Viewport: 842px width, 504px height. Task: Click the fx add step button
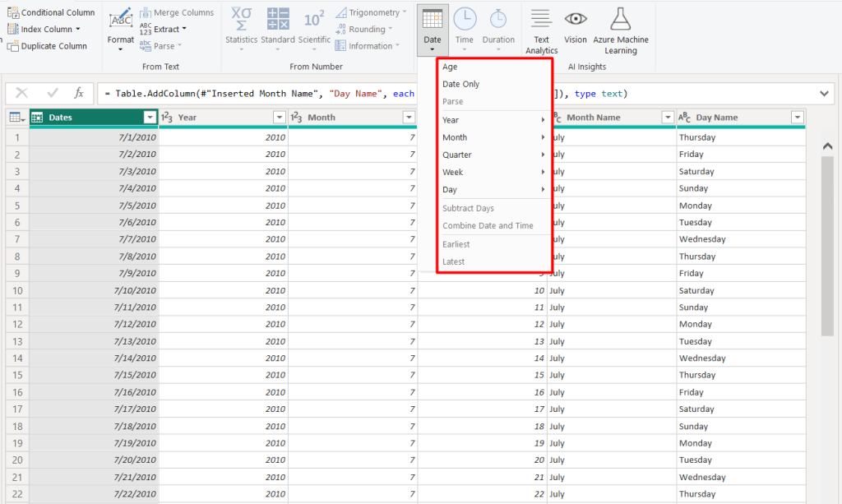(x=78, y=93)
